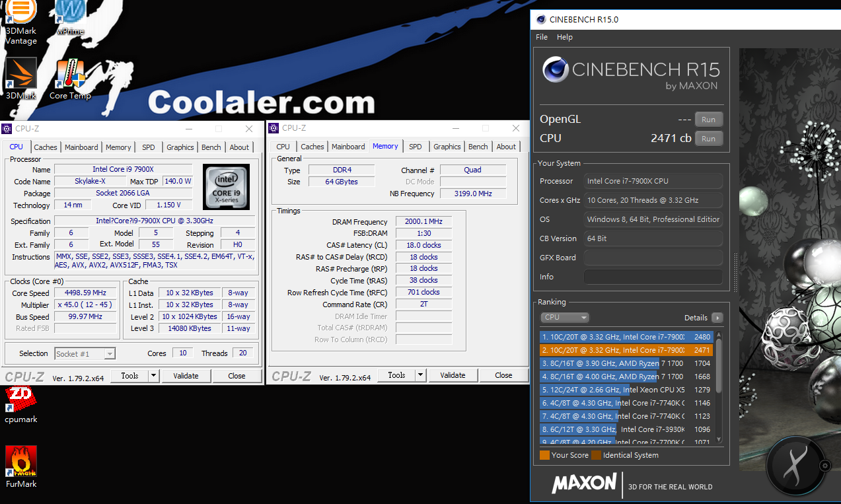Click the brown Identical System legend swatch
The image size is (841, 504).
[596, 455]
